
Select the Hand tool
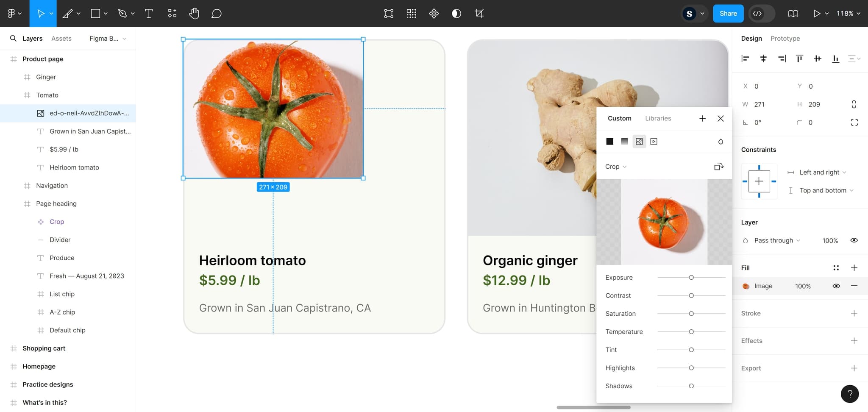(194, 13)
